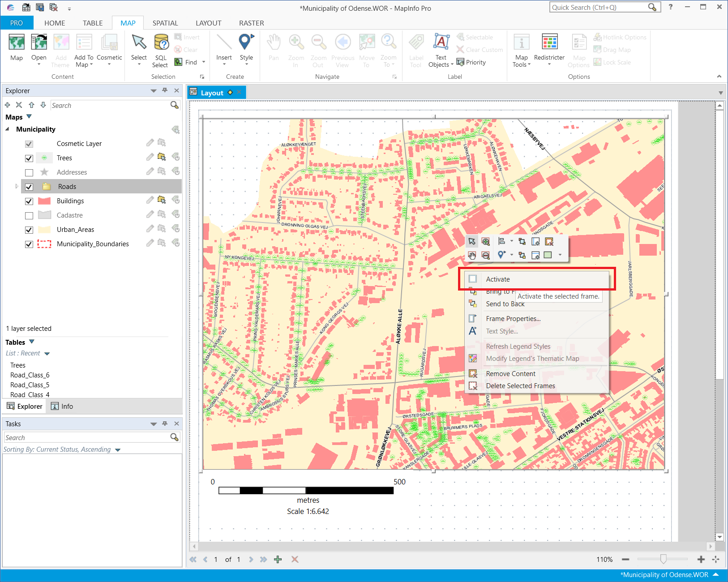Select the zoom-out magnifier in the floating toolbar

click(x=486, y=255)
